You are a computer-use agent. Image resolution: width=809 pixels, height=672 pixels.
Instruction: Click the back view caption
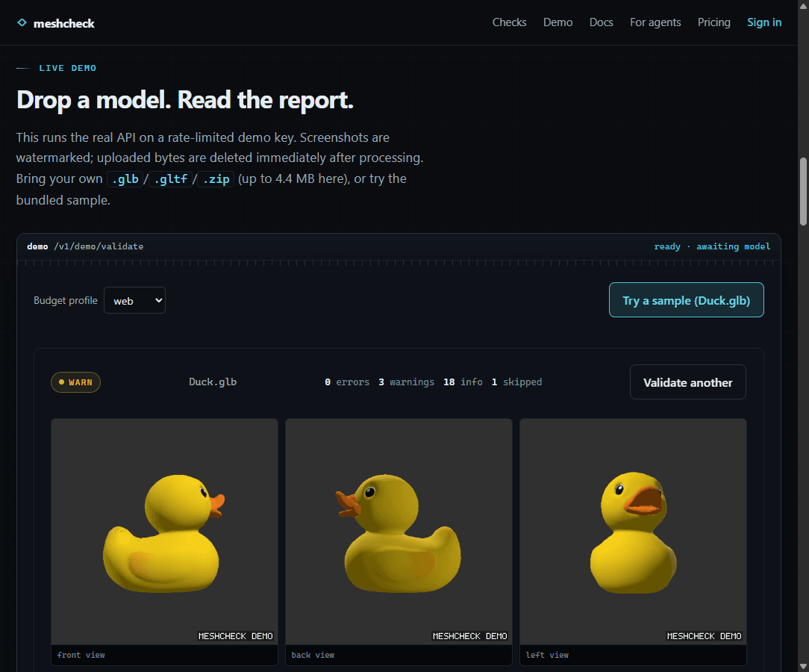[313, 655]
